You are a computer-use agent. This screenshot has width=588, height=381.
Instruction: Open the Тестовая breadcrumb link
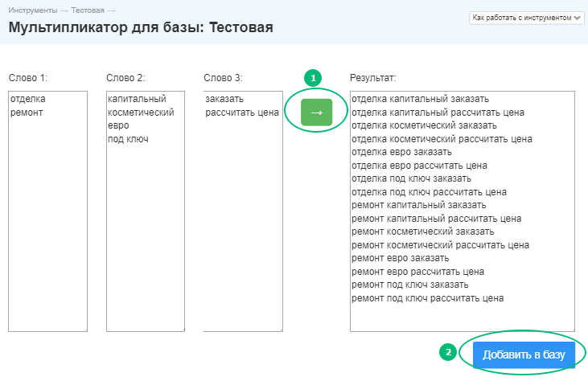(88, 10)
